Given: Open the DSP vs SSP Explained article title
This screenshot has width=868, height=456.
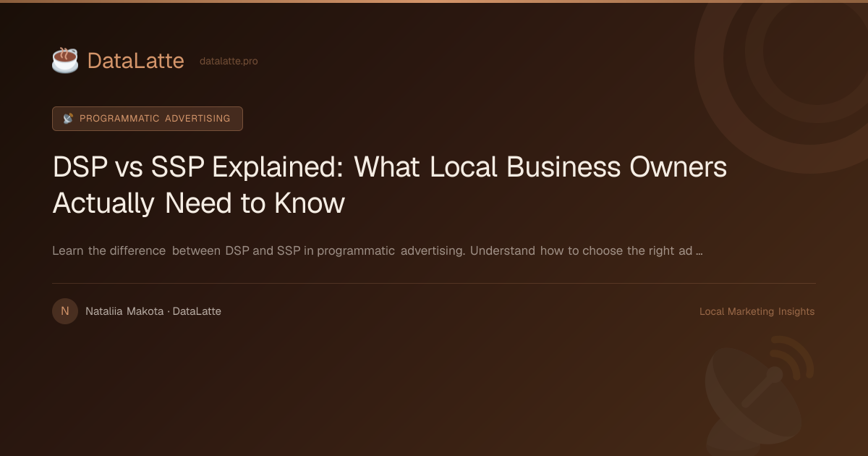Looking at the screenshot, I should [390, 185].
